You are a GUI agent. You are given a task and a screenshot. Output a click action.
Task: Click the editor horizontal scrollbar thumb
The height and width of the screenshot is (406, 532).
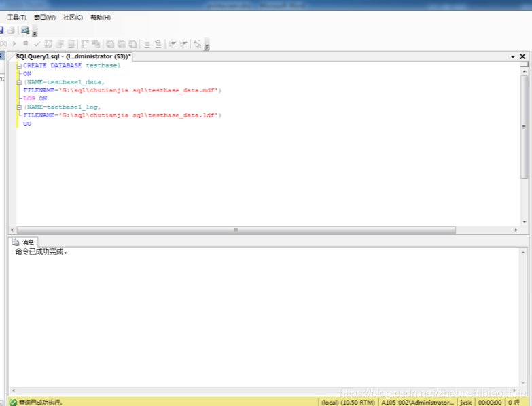(x=236, y=229)
